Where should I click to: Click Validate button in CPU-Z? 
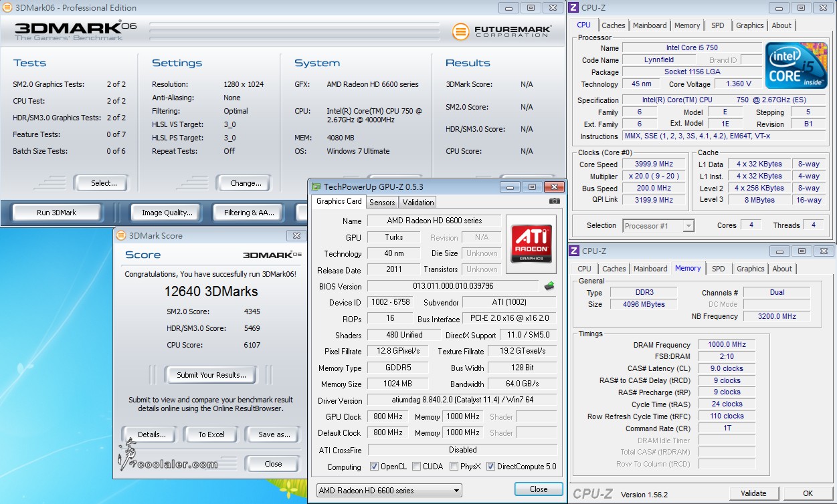coord(754,493)
